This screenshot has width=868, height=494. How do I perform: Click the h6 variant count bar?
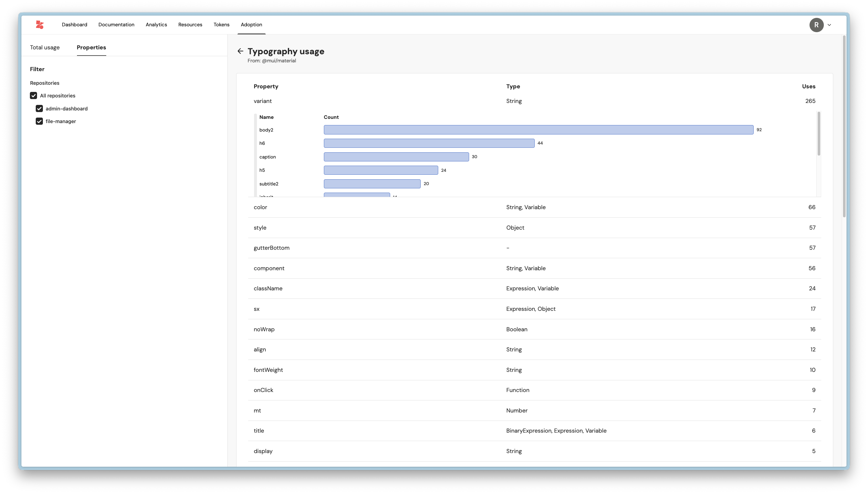click(429, 143)
